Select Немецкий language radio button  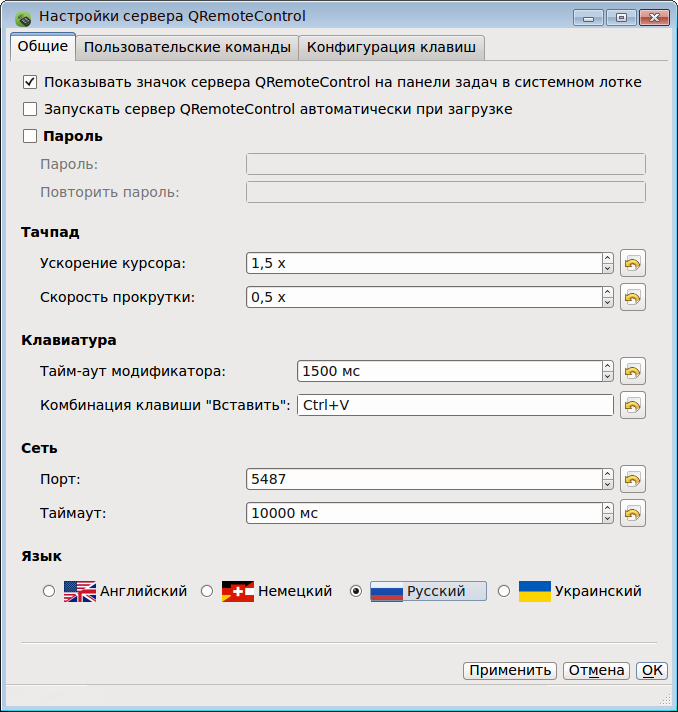coord(207,591)
